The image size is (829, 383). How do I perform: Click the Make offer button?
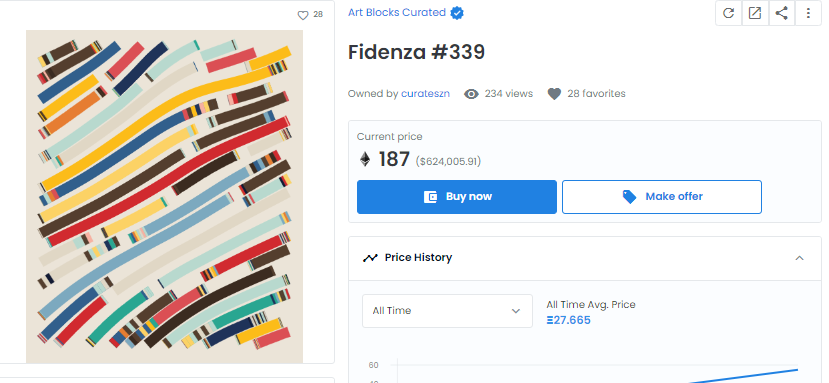(662, 197)
